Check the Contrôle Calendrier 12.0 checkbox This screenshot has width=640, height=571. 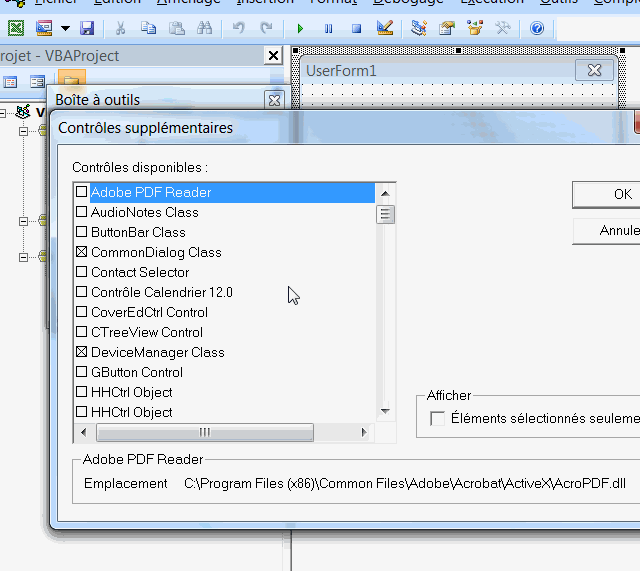pyautogui.click(x=82, y=291)
